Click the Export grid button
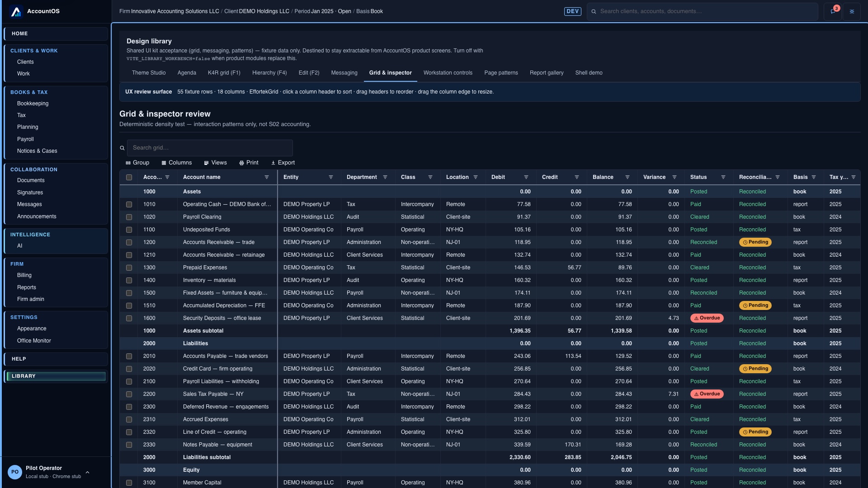This screenshot has height=488, width=868. pos(283,163)
